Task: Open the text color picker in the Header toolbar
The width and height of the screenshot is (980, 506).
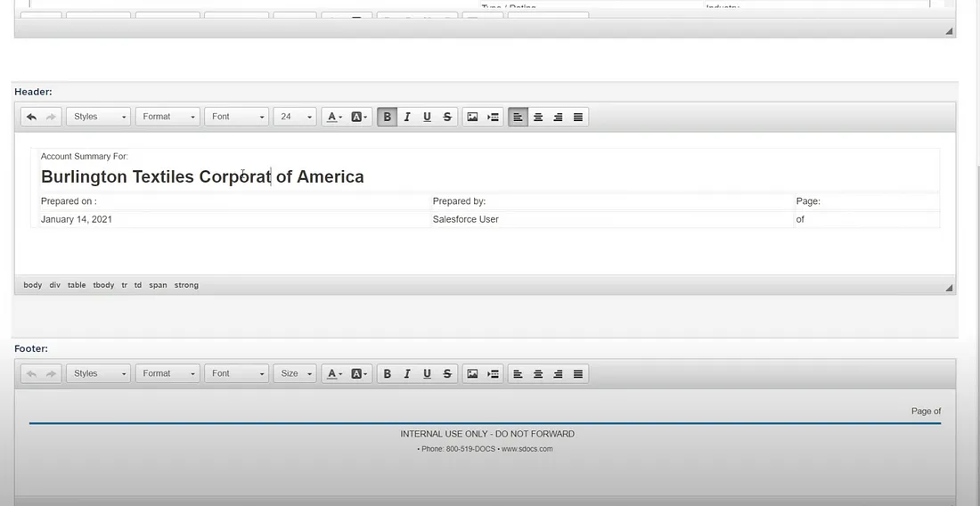Action: click(x=333, y=117)
